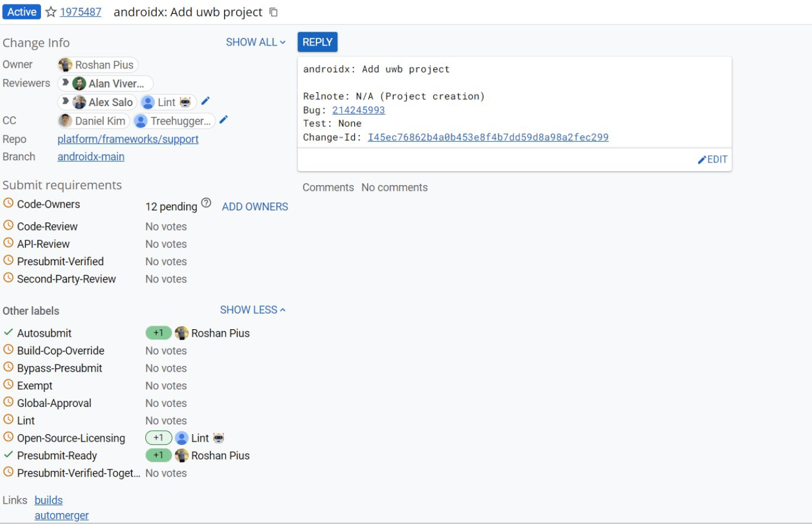The width and height of the screenshot is (812, 524).
Task: Click clock icon beside Code-Owners requirement
Action: (8, 203)
